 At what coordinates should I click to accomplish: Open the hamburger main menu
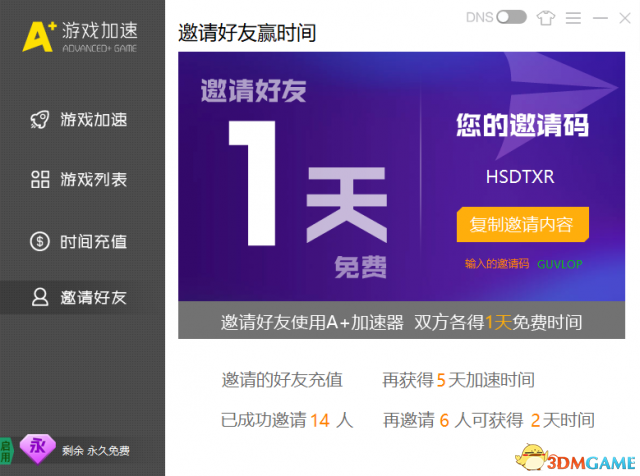point(573,18)
